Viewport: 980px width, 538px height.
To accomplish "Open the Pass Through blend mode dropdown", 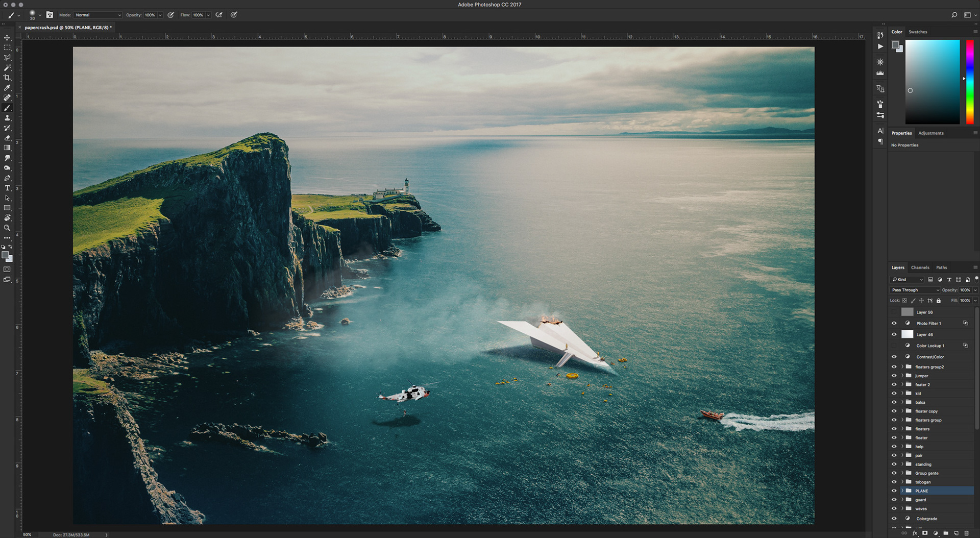I will (915, 290).
